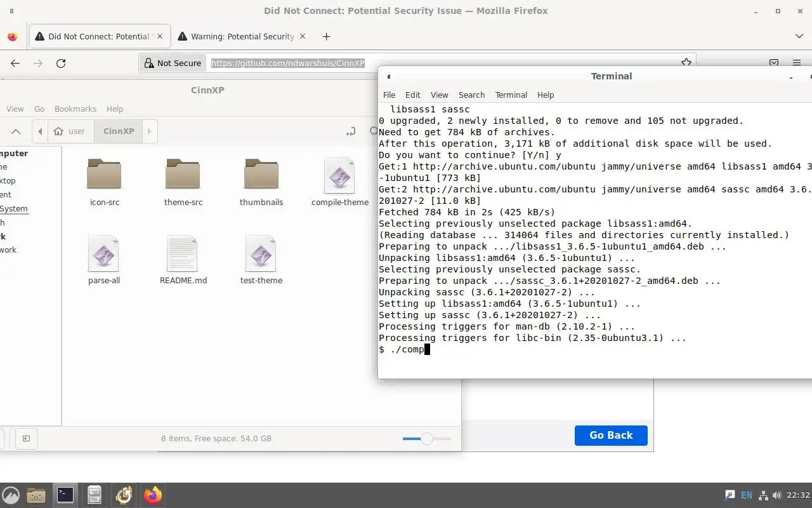Open a new Firefox tab

(x=326, y=36)
